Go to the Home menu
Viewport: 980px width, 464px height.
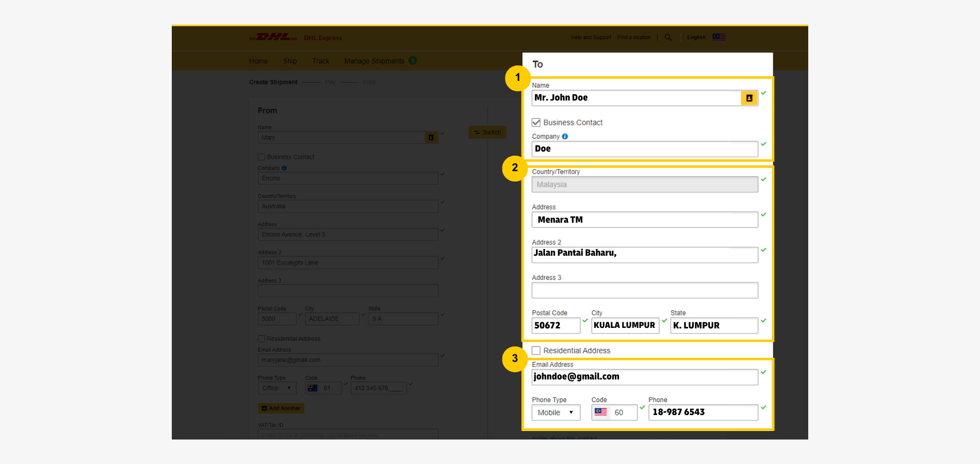click(258, 61)
